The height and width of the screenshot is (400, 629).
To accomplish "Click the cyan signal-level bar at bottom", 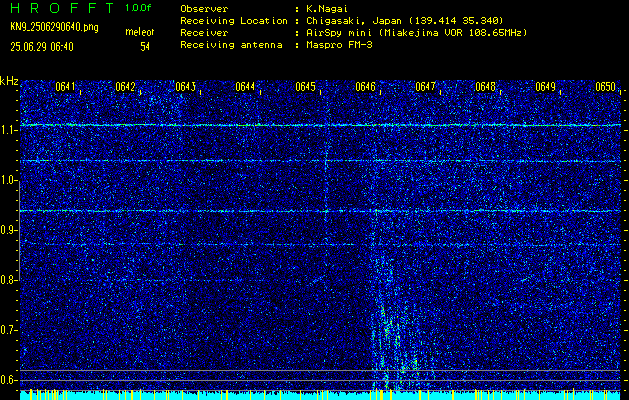I will [x=320, y=395].
